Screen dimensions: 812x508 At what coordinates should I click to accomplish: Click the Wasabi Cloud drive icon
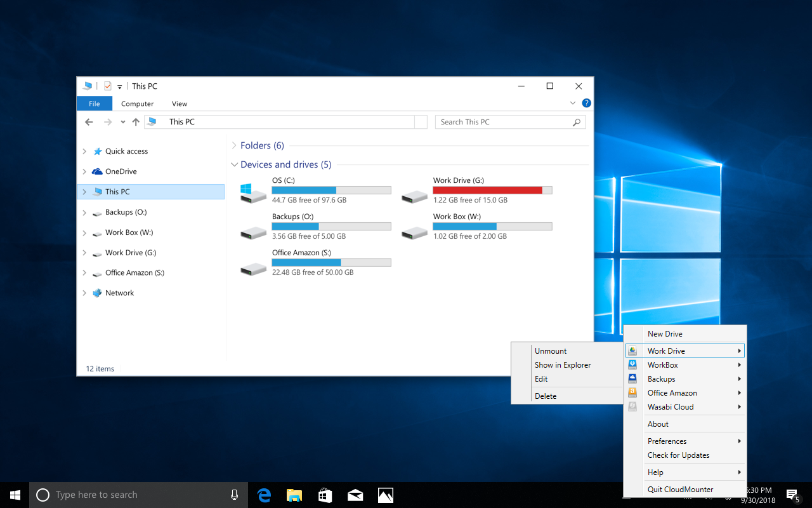click(632, 407)
